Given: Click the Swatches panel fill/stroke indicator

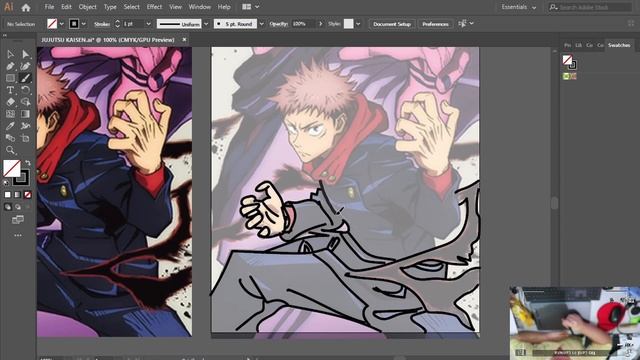Looking at the screenshot, I should tap(569, 62).
